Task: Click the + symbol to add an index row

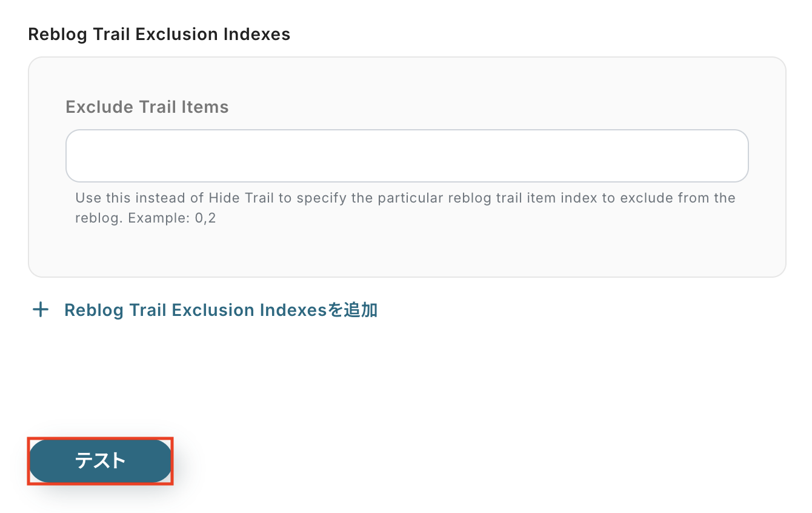Action: 41,310
